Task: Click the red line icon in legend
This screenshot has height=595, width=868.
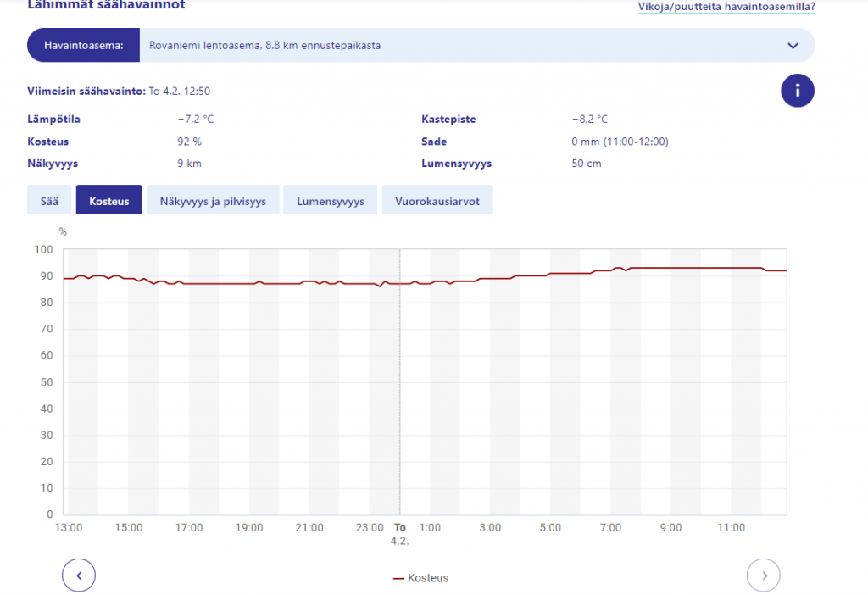Action: tap(398, 579)
